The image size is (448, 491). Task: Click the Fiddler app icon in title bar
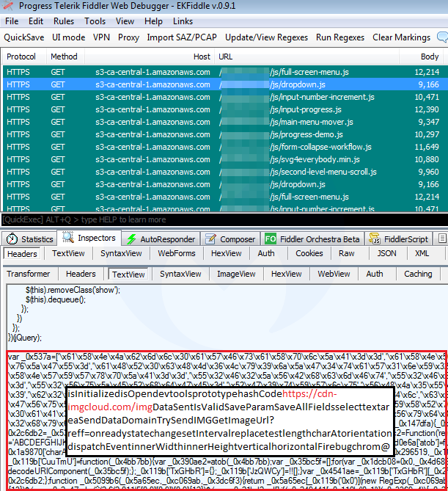(7, 6)
